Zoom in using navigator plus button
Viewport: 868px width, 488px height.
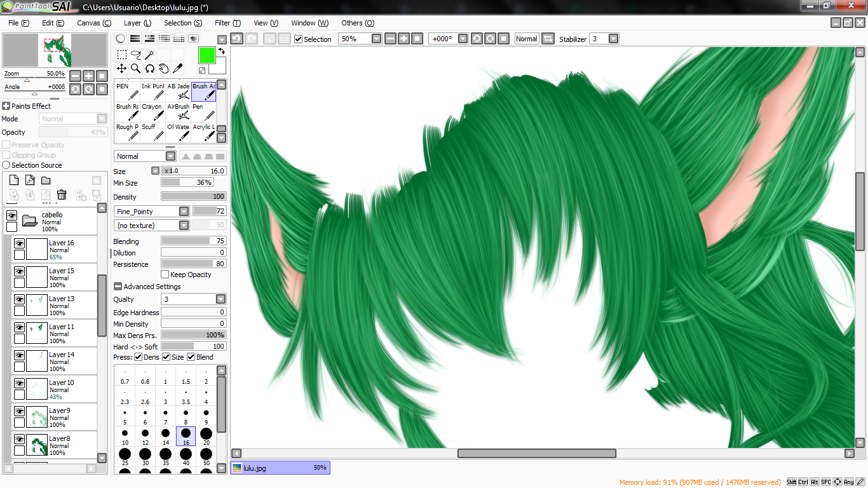pos(88,76)
